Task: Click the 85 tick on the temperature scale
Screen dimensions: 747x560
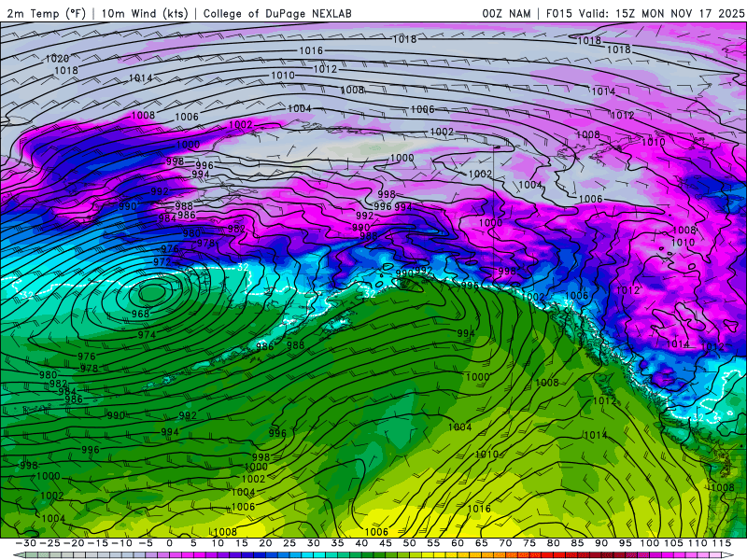Action: pos(577,543)
